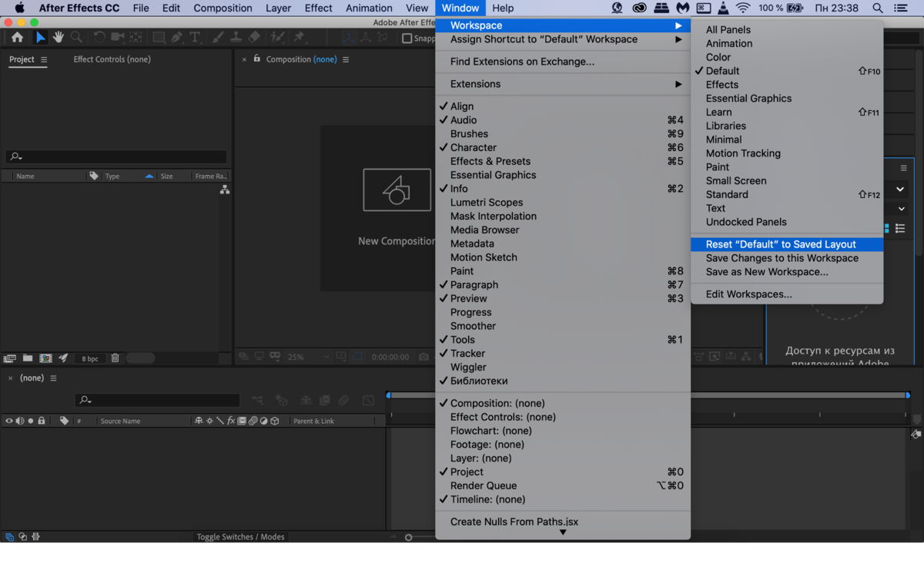This screenshot has height=578, width=924.
Task: Delete selected project items with trash icon
Action: point(115,358)
